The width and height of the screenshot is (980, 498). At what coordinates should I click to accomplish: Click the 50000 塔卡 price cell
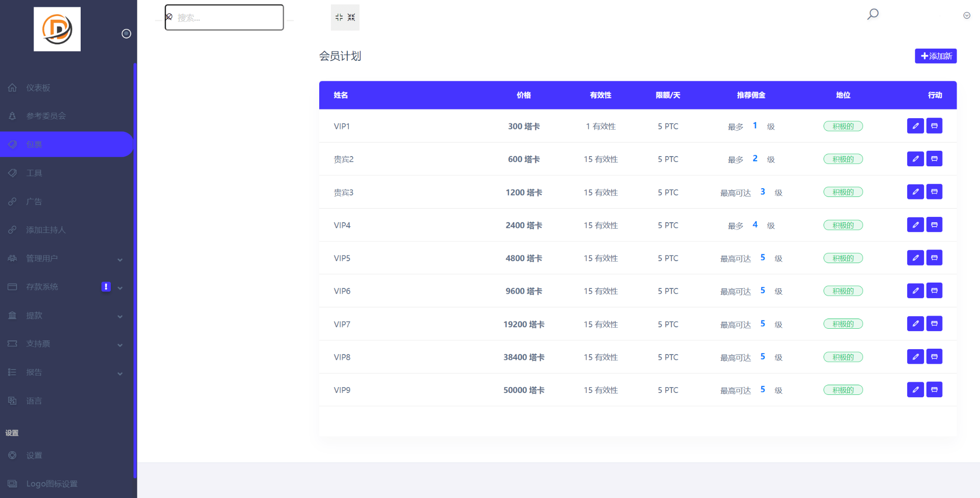(524, 390)
